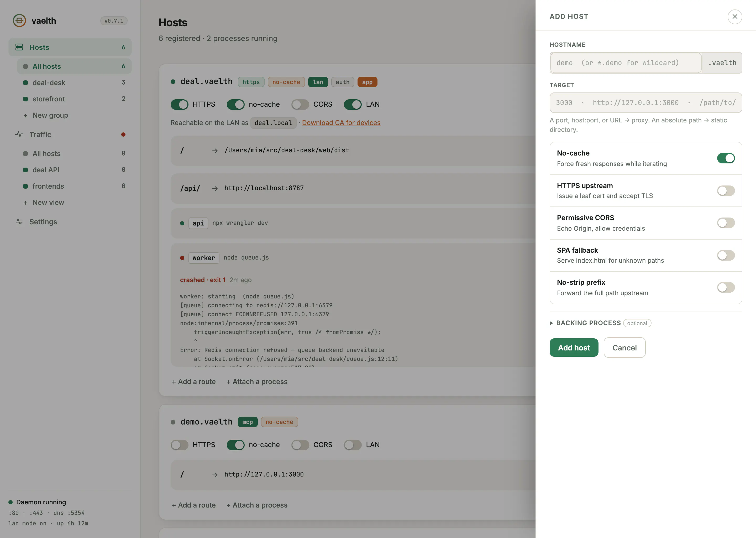Image resolution: width=756 pixels, height=538 pixels.
Task: Open the deal-desk group
Action: click(x=74, y=82)
